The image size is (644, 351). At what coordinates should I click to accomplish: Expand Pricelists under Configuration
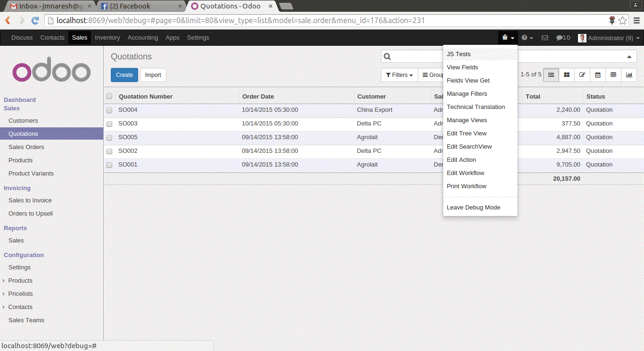pos(20,293)
